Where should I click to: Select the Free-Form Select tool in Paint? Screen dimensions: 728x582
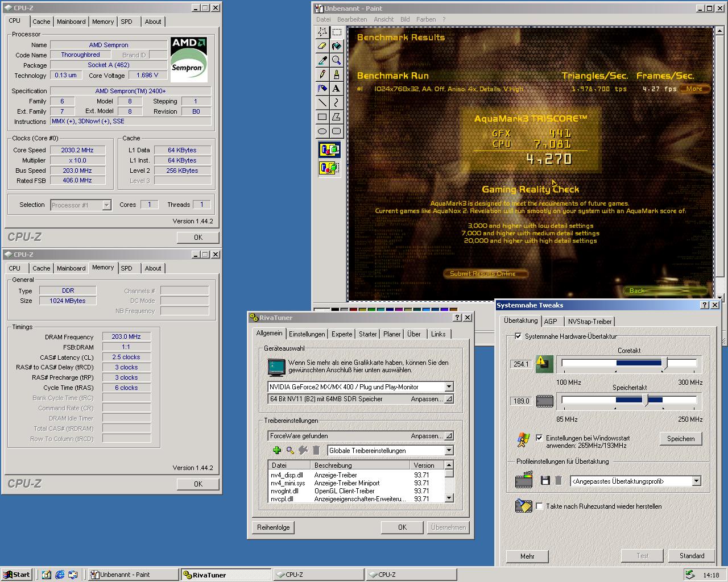(x=322, y=32)
